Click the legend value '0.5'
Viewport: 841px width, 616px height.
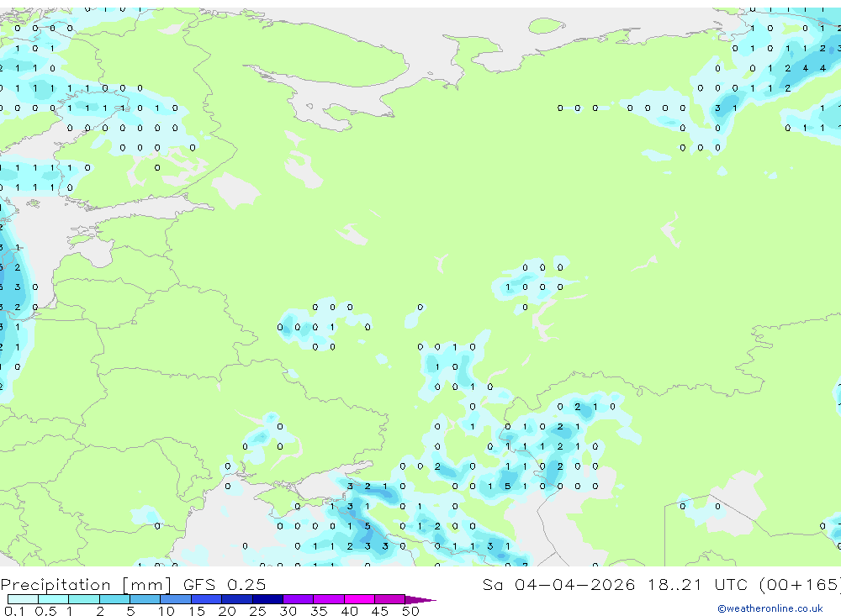tap(45, 611)
